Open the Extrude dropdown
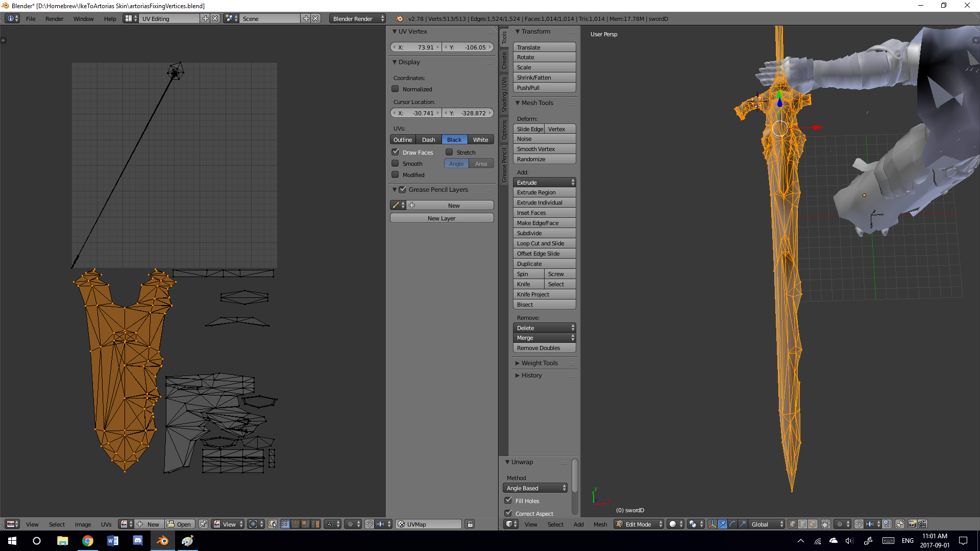This screenshot has height=551, width=980. pos(544,182)
